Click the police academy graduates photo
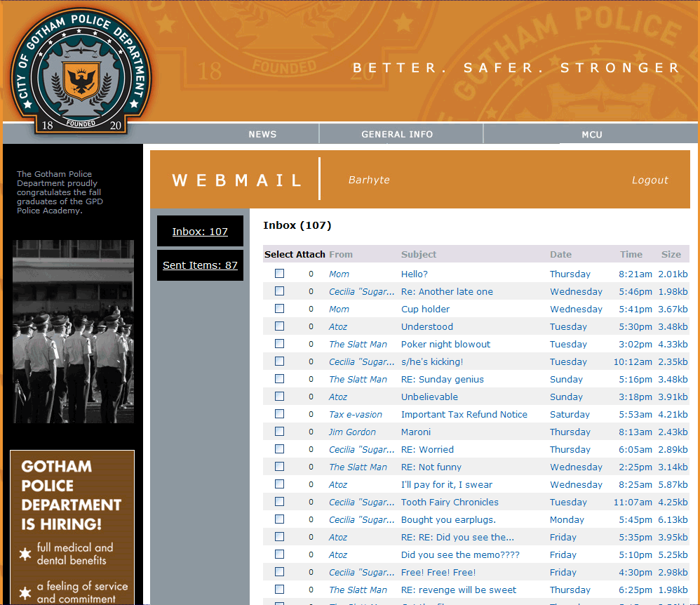 coord(73,331)
